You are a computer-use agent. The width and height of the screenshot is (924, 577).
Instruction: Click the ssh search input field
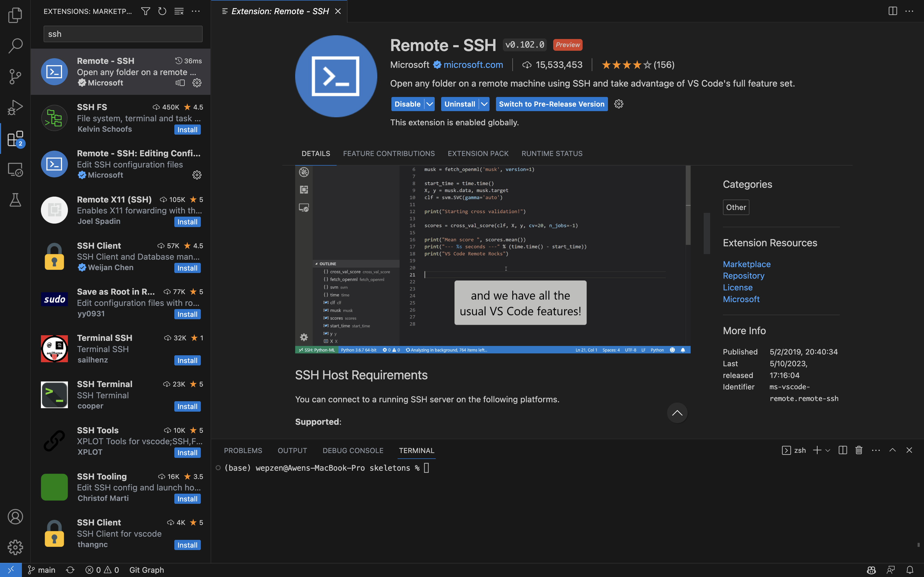pos(122,34)
